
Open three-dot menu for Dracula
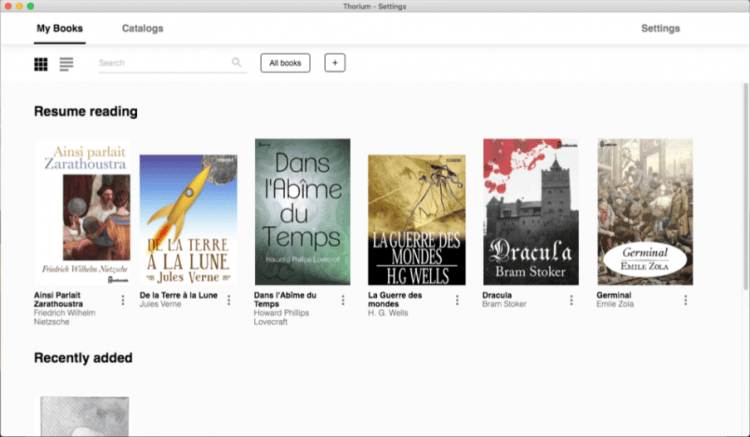click(572, 300)
